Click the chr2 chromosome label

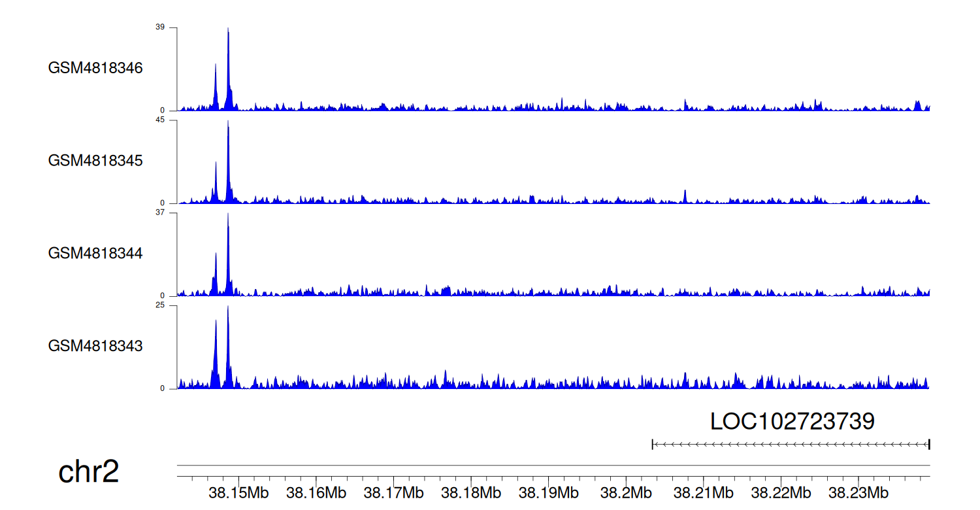click(89, 472)
